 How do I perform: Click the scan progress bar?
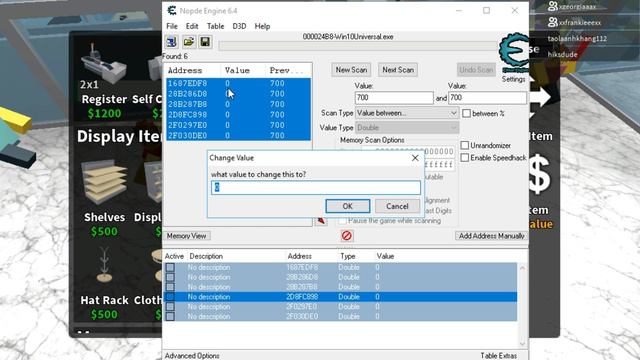(358, 46)
